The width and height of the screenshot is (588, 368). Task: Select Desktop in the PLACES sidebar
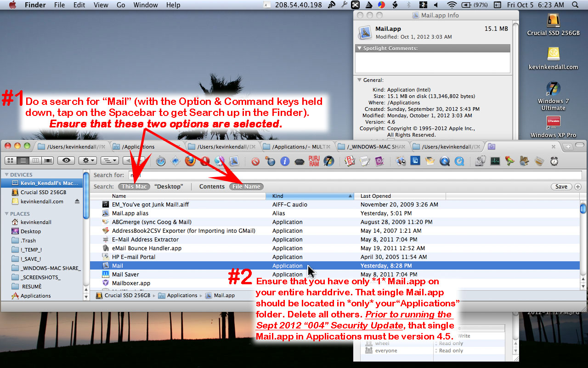(30, 231)
